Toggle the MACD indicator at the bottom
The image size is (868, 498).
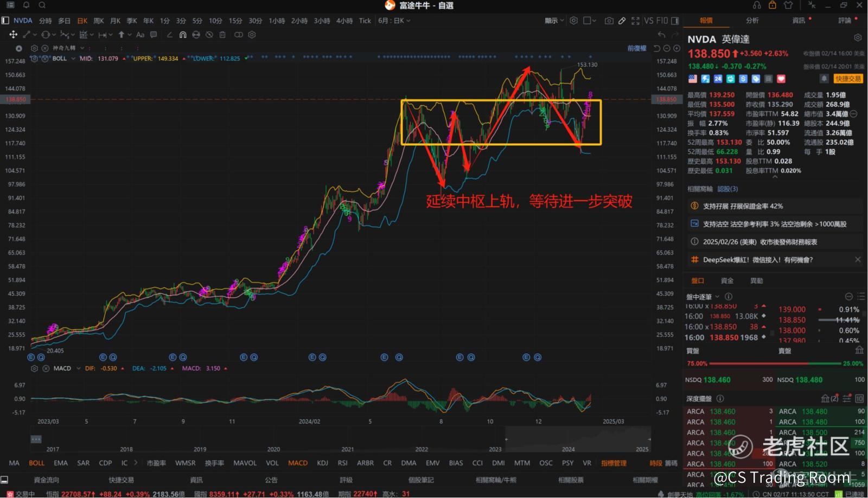(x=298, y=463)
